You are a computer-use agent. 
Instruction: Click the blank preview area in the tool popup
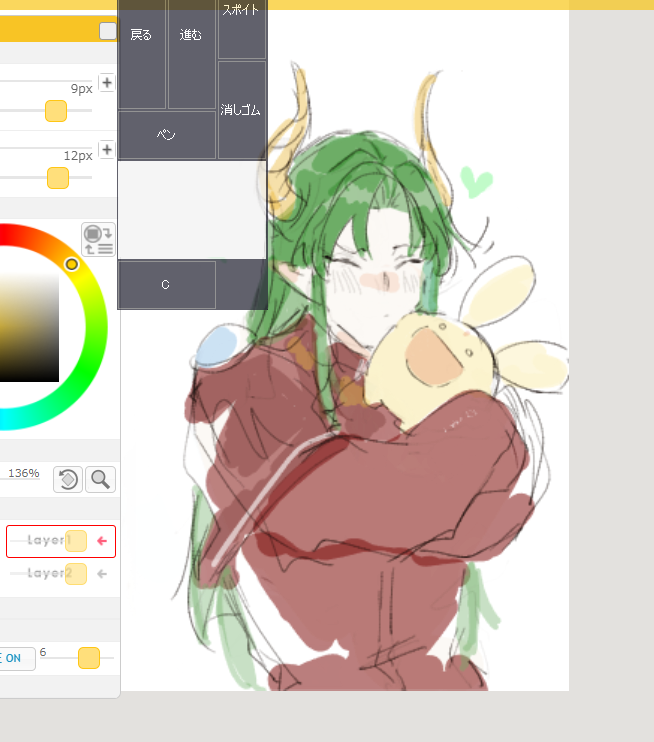coord(192,210)
